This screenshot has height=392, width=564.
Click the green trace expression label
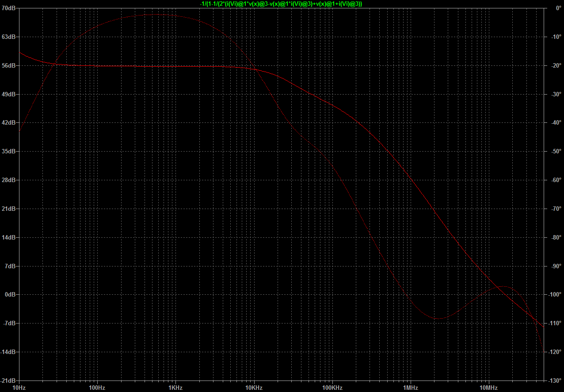tap(281, 4)
